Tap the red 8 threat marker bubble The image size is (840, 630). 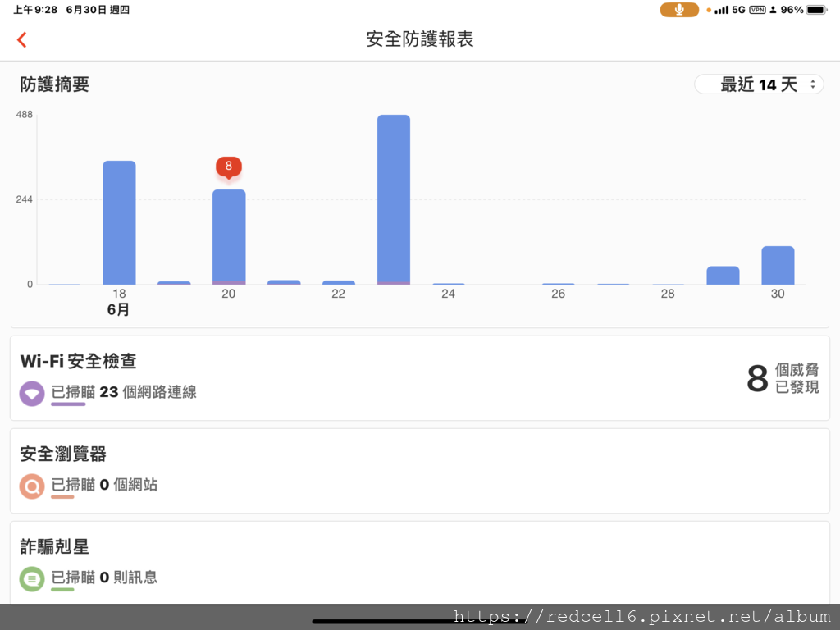coord(229,167)
